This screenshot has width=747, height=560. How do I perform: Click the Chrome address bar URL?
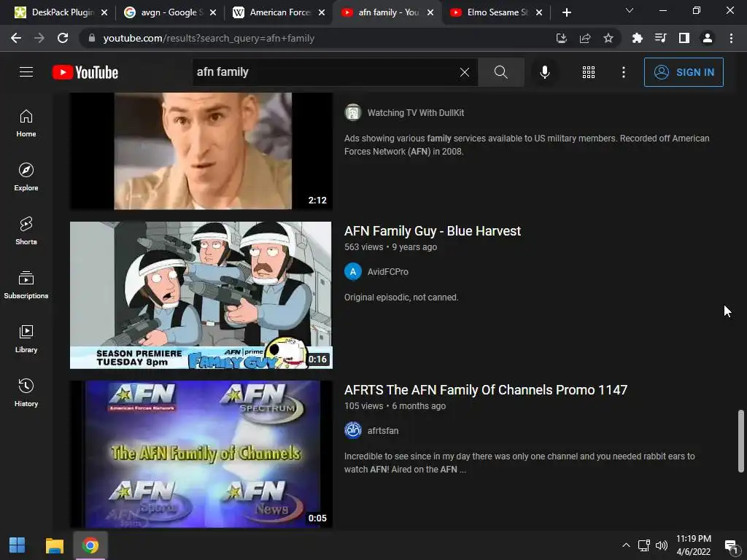click(x=209, y=38)
